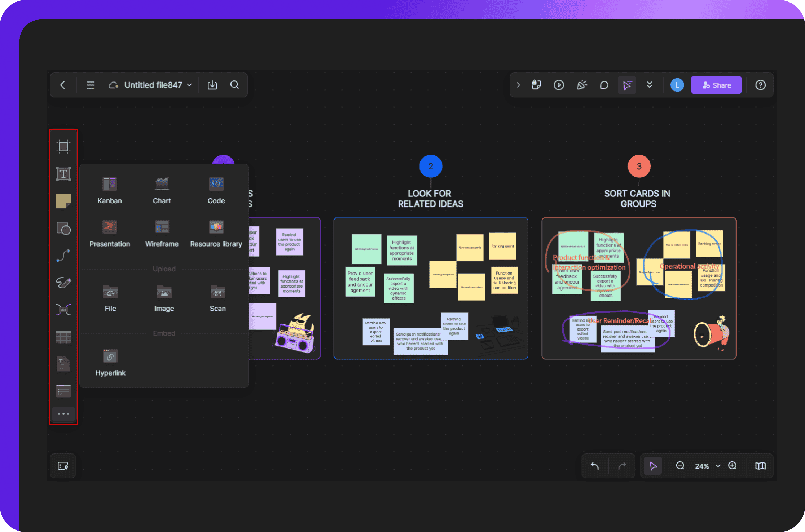This screenshot has width=805, height=532.
Task: Select the Frame/Artboard tool
Action: click(x=63, y=146)
